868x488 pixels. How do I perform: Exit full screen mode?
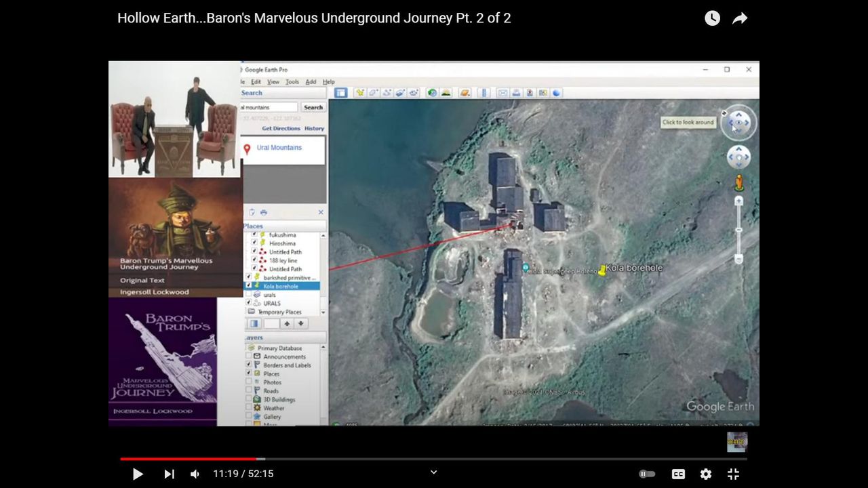pos(733,474)
